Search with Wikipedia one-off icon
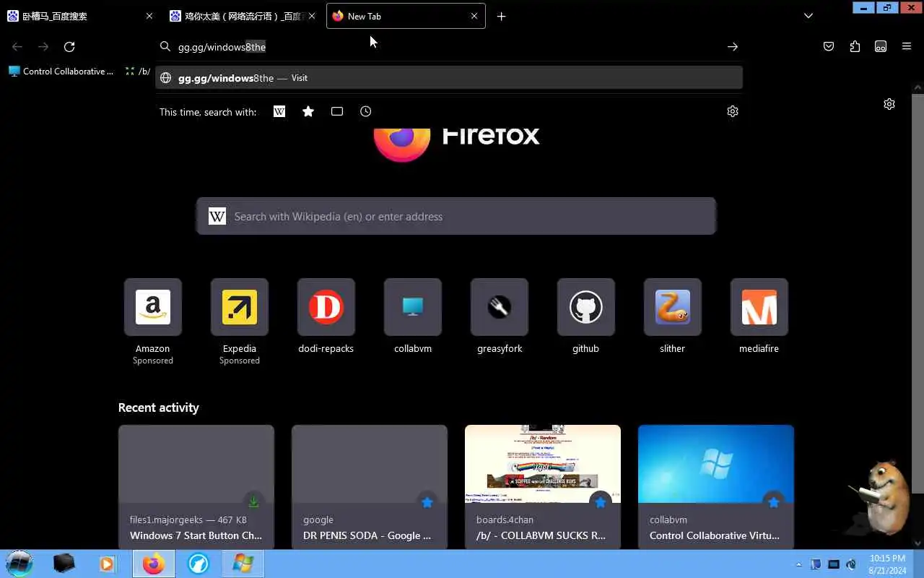924x578 pixels. 279,111
